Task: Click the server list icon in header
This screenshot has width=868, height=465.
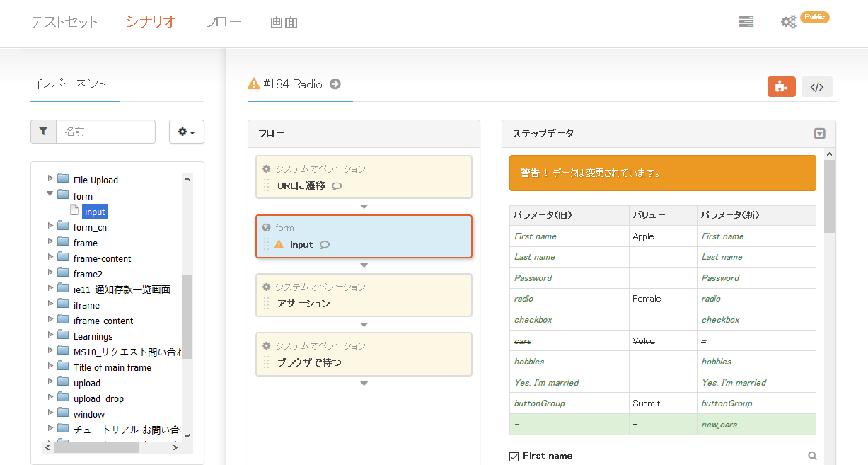Action: click(x=746, y=22)
